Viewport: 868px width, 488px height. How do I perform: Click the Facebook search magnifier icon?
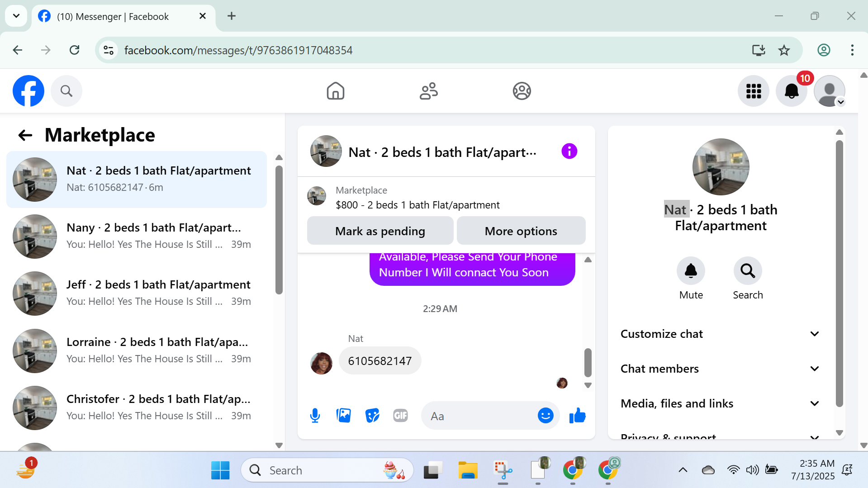point(66,91)
